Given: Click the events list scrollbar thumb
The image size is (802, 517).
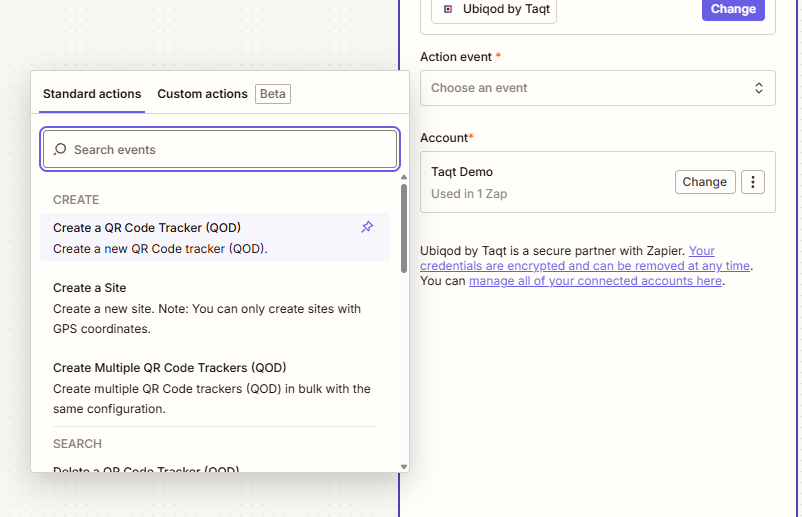Looking at the screenshot, I should [404, 228].
